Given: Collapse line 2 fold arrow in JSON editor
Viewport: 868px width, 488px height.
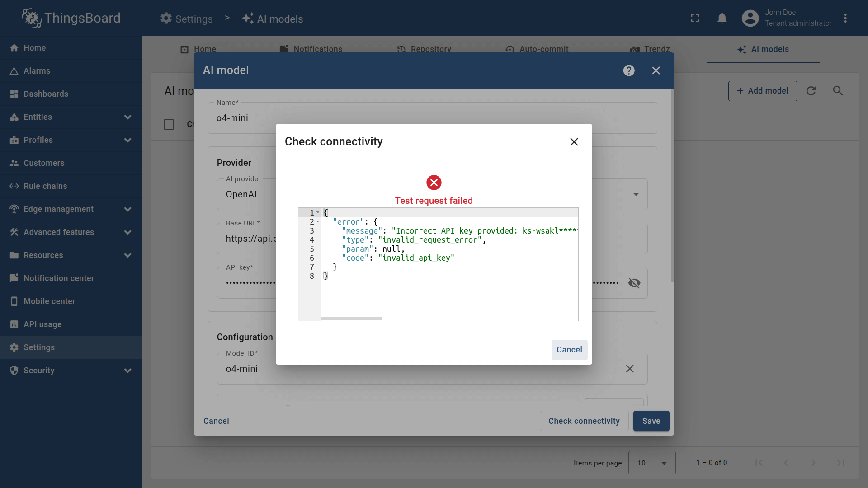Looking at the screenshot, I should pos(318,221).
